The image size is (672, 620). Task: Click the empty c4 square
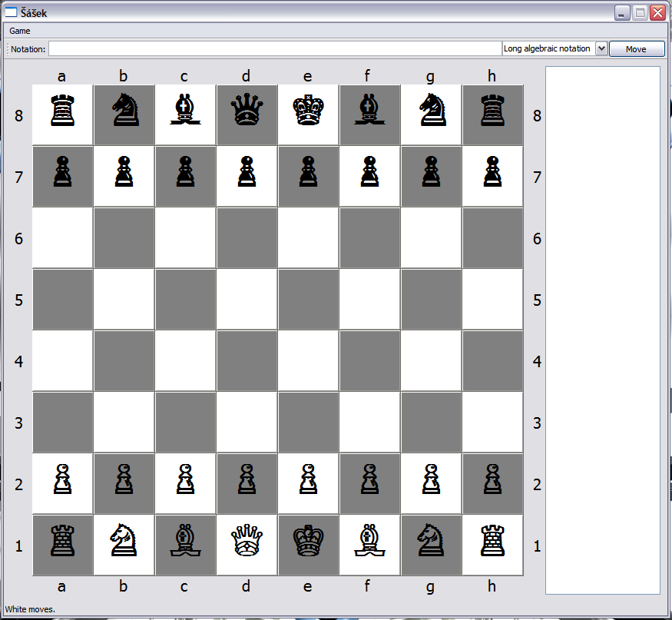point(186,360)
